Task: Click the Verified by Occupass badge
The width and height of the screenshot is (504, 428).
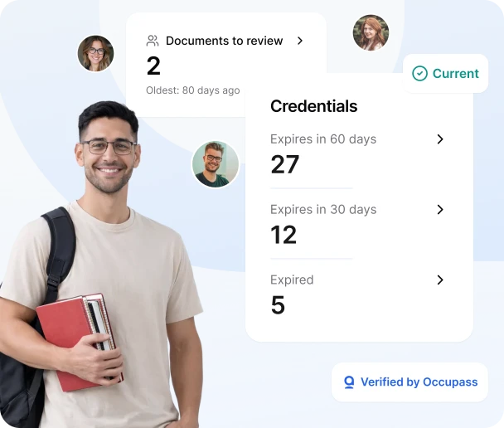Action: tap(409, 382)
